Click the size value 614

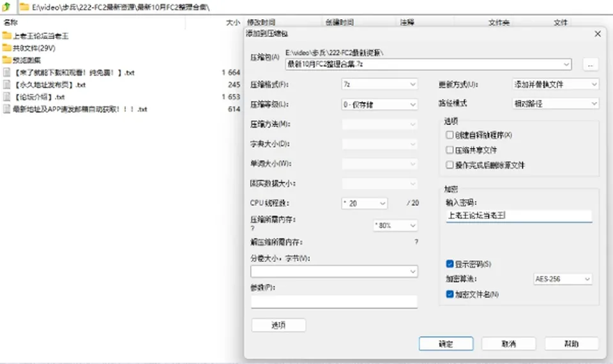[234, 109]
